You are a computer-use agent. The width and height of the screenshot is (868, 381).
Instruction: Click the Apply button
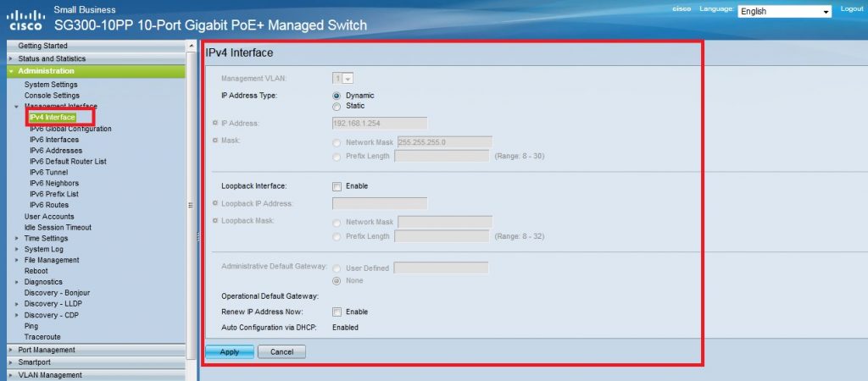pyautogui.click(x=230, y=352)
